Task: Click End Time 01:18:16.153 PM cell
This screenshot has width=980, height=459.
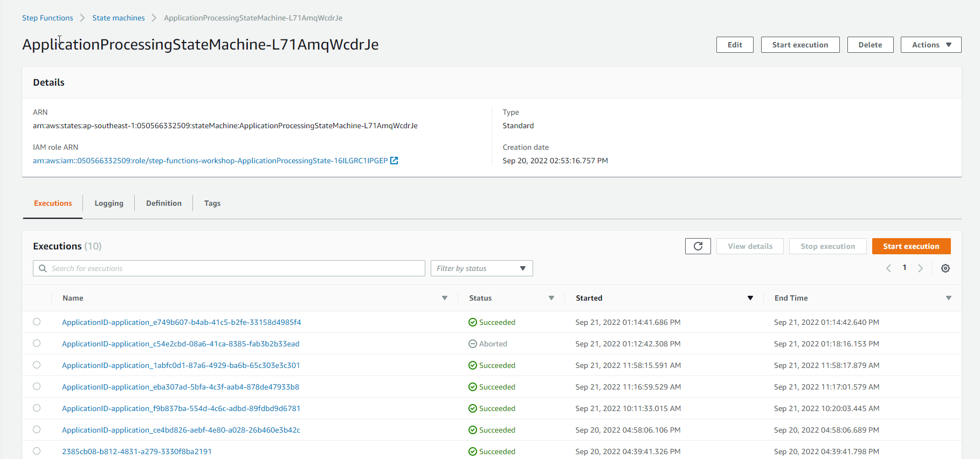Action: point(826,344)
